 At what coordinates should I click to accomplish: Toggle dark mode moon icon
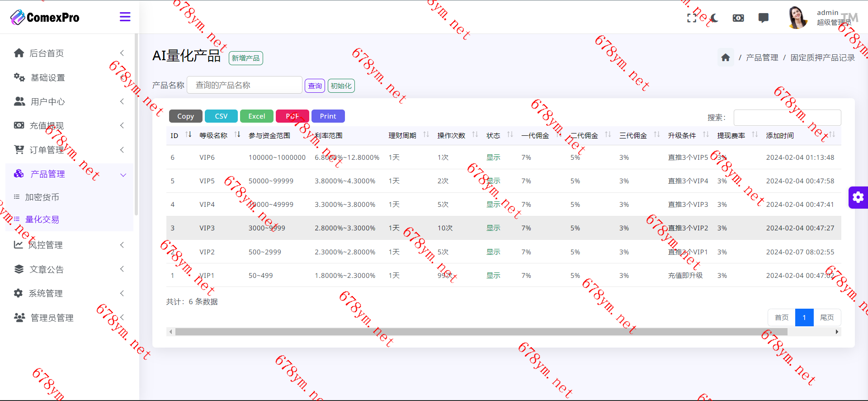(714, 18)
